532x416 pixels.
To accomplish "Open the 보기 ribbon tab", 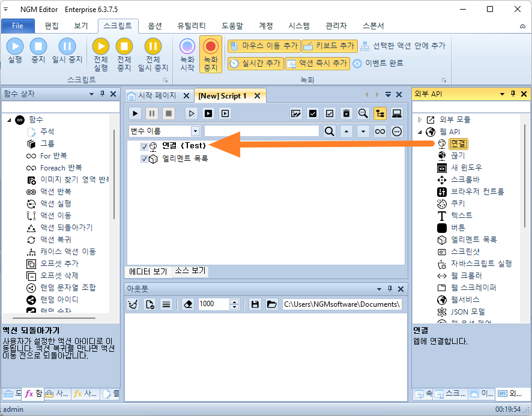I will coord(80,26).
